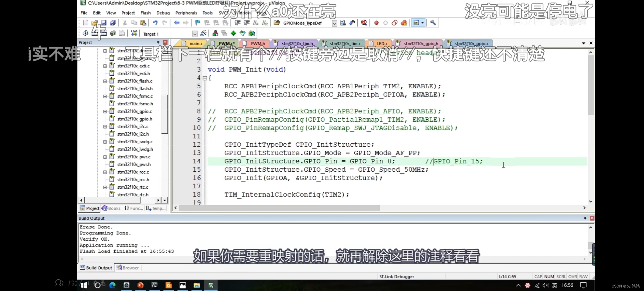Save all open files

[x=113, y=23]
